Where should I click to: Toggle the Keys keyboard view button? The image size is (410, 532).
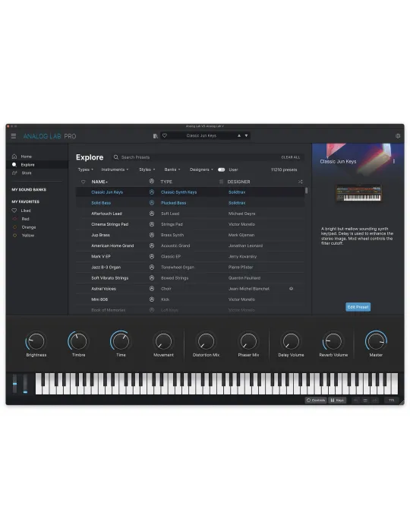pos(337,401)
